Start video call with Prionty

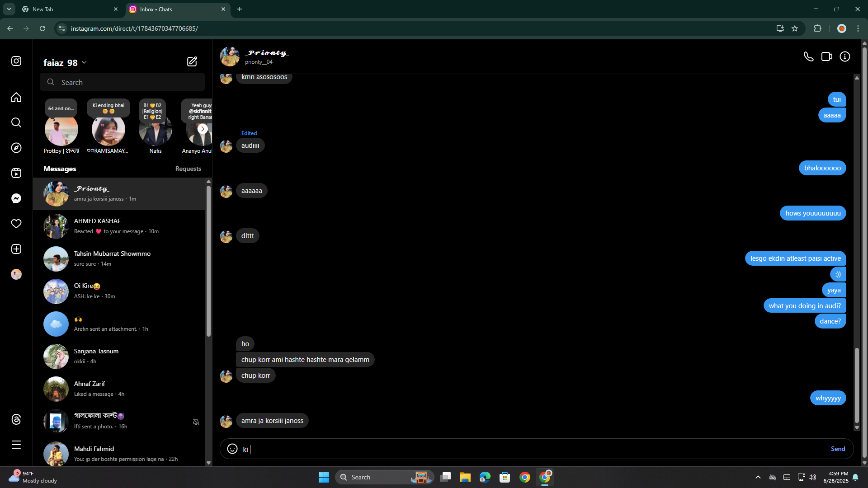click(827, 56)
